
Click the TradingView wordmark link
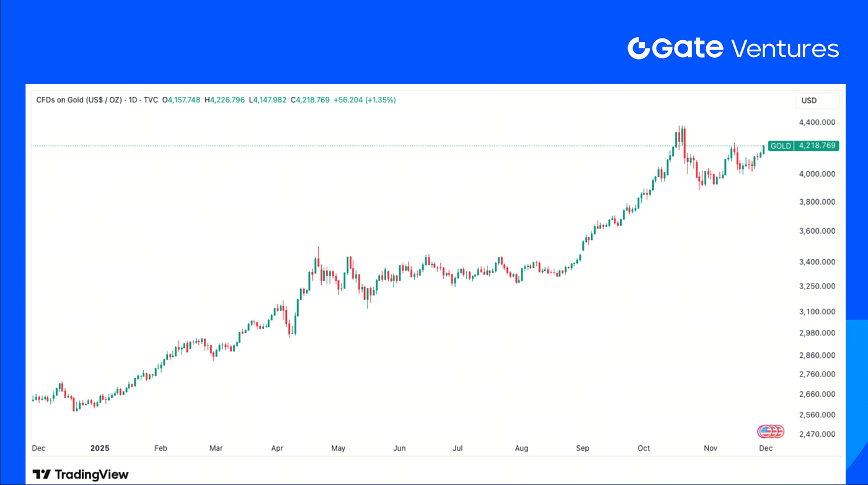pyautogui.click(x=92, y=474)
